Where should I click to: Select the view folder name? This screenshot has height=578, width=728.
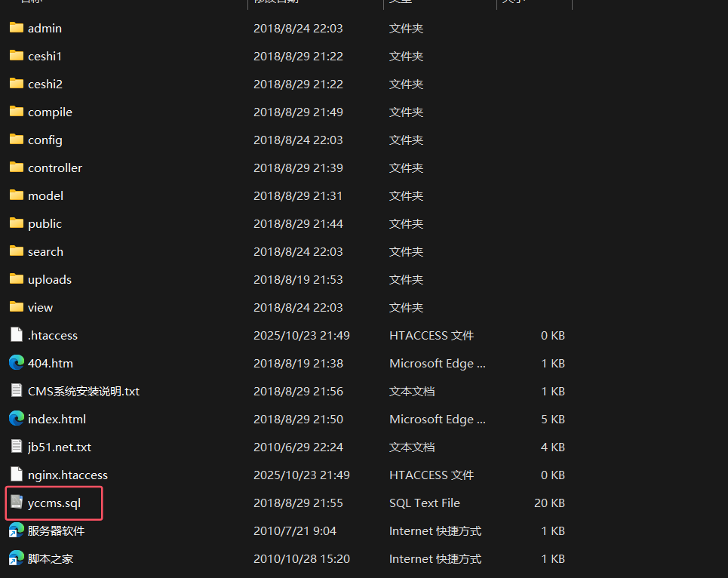[40, 308]
